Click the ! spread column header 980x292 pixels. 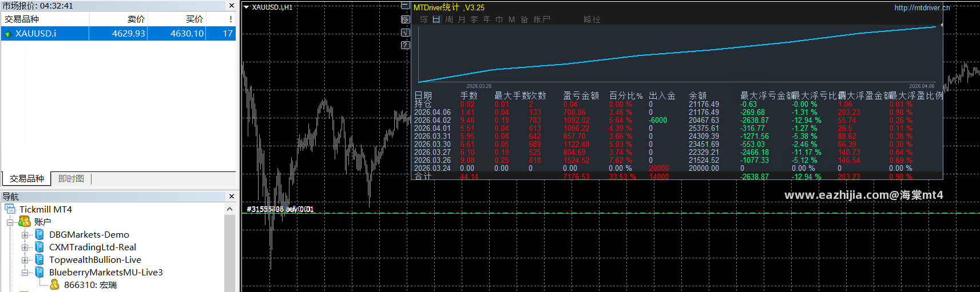[x=221, y=19]
